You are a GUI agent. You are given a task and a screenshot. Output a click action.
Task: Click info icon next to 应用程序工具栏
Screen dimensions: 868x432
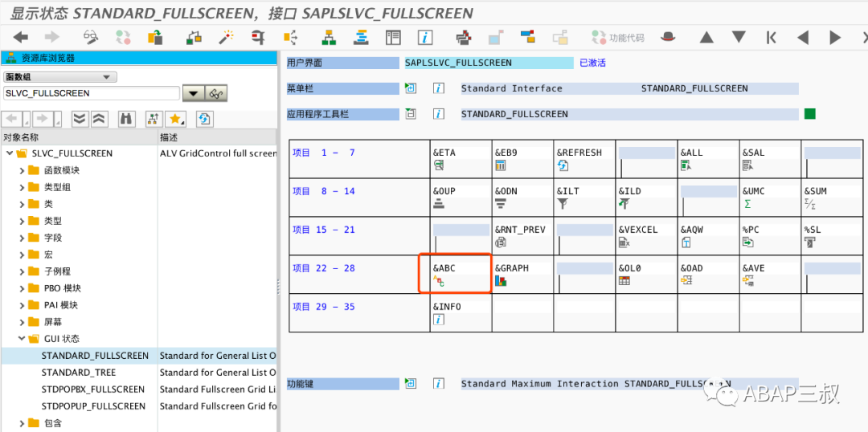(439, 114)
